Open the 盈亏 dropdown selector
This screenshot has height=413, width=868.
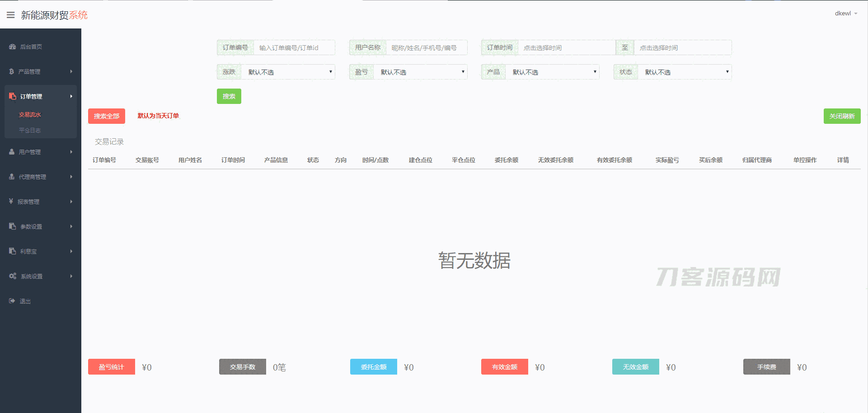click(x=420, y=72)
